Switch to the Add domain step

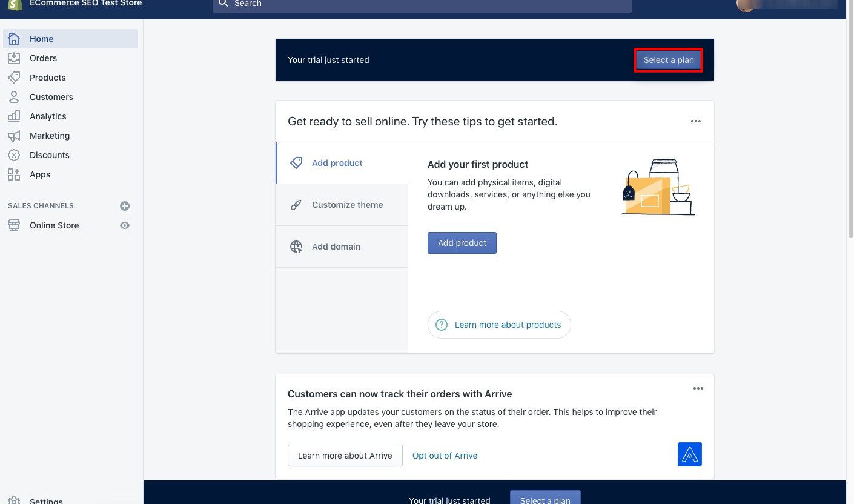336,247
